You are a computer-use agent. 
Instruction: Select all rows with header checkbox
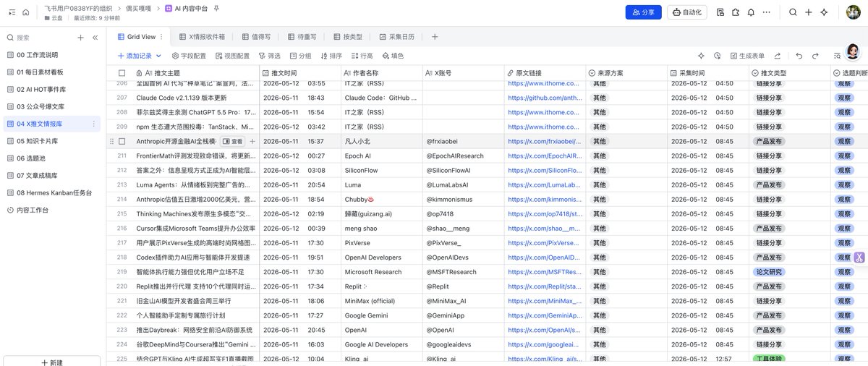point(122,73)
